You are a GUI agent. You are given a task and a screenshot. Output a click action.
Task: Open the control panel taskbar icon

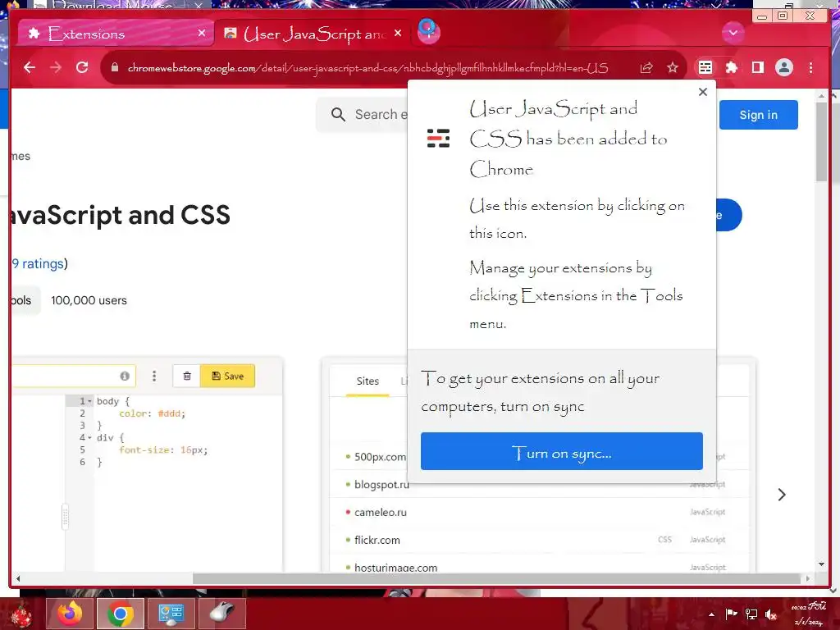click(x=171, y=614)
